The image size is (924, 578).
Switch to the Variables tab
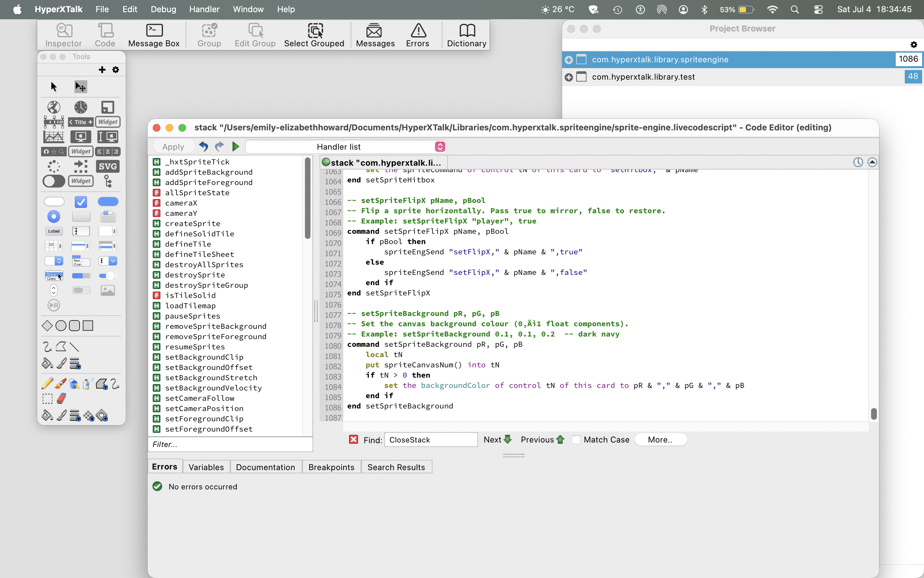point(206,467)
